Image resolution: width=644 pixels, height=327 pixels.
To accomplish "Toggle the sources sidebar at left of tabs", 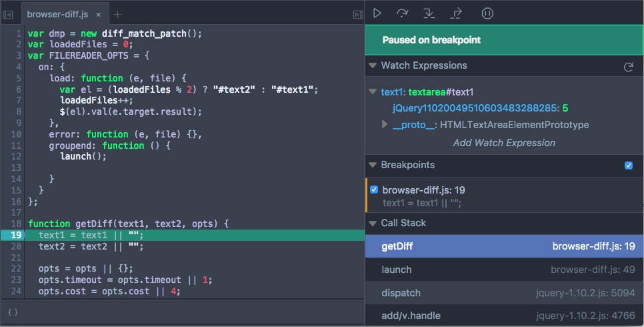I will point(9,14).
